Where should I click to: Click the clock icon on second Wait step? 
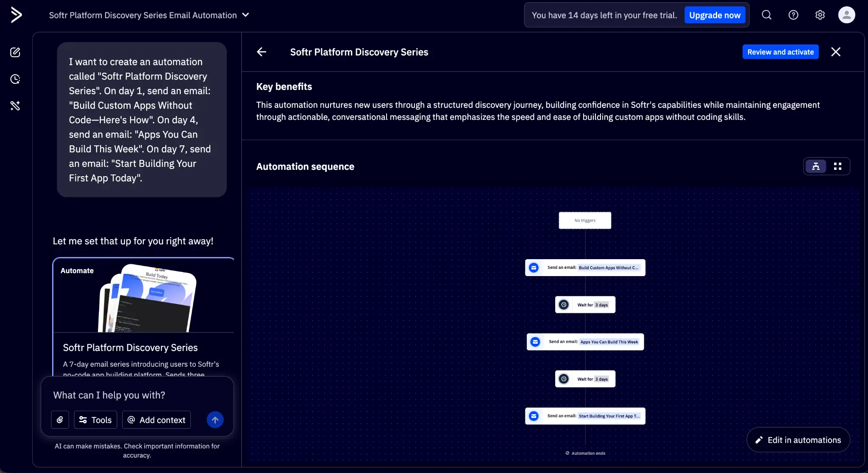click(x=564, y=379)
